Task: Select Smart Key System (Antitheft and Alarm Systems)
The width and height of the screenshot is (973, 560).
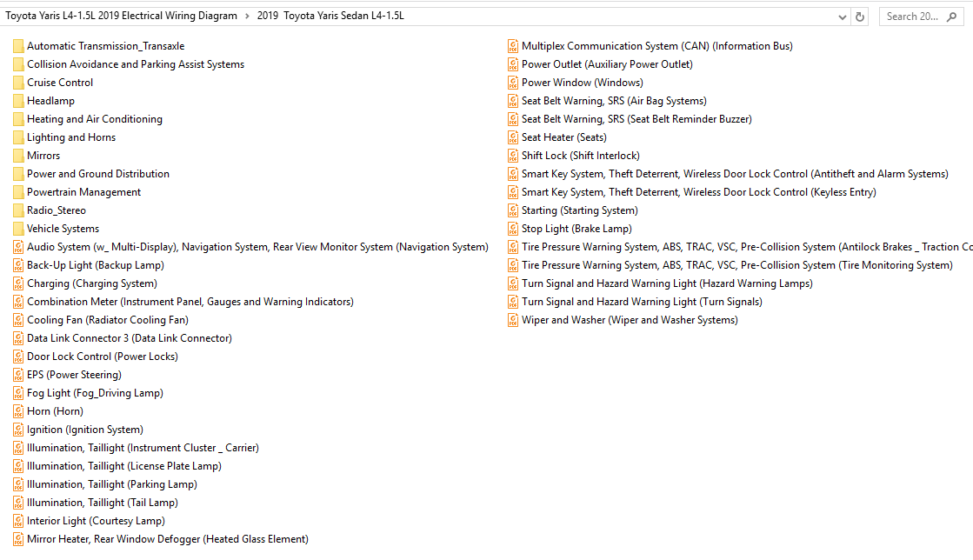Action: coord(735,174)
